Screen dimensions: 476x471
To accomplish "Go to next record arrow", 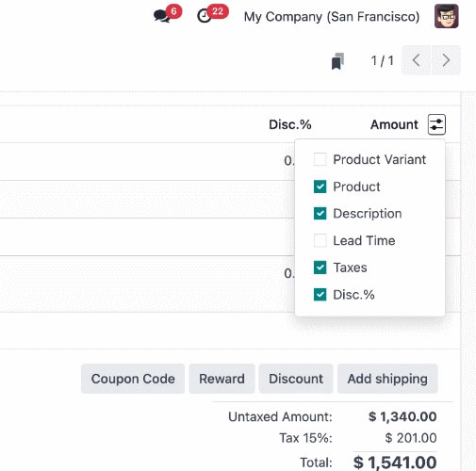I will coord(446,60).
